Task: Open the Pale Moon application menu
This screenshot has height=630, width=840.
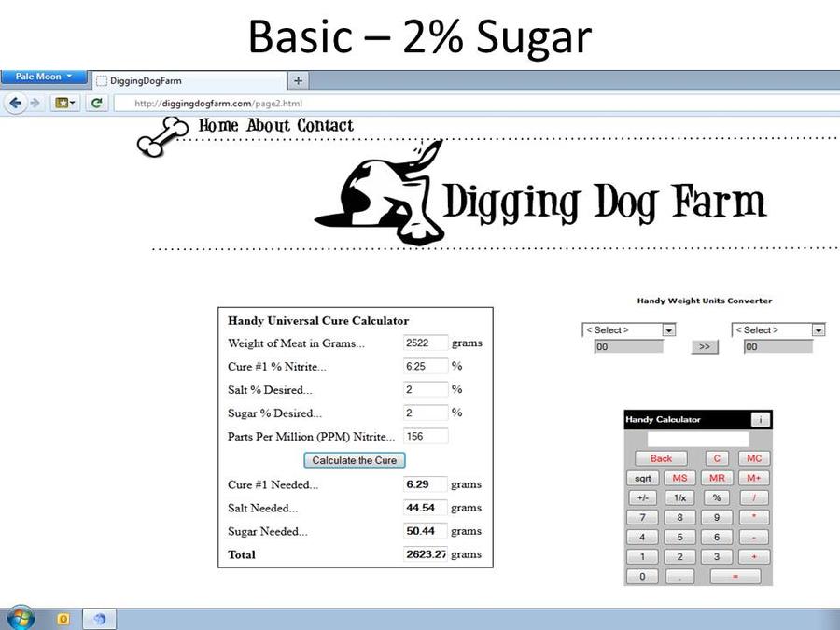Action: tap(43, 77)
